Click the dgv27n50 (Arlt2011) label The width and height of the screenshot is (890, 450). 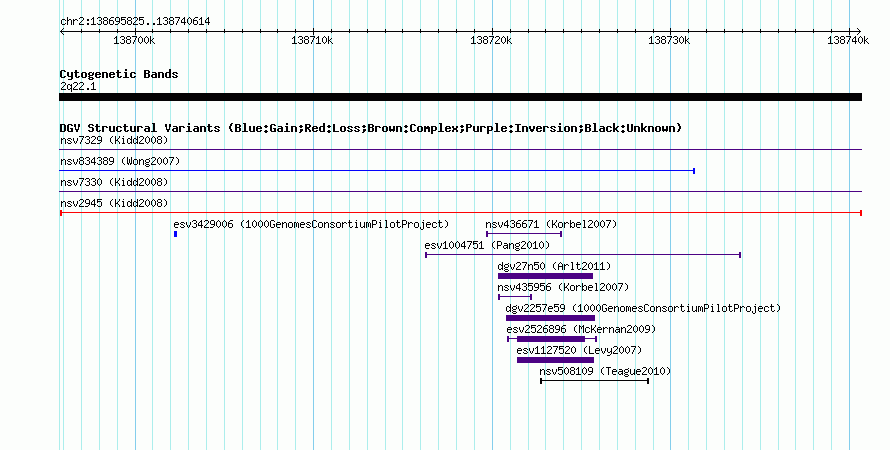click(554, 266)
